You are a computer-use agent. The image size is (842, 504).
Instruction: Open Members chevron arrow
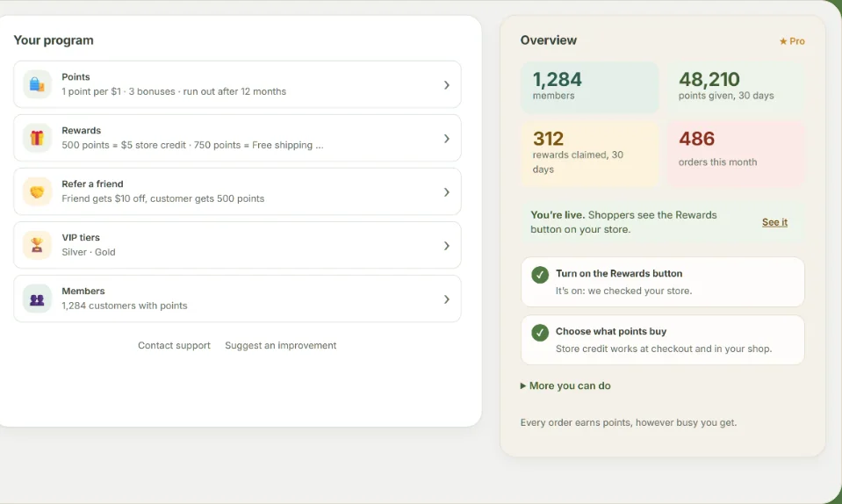tap(446, 299)
